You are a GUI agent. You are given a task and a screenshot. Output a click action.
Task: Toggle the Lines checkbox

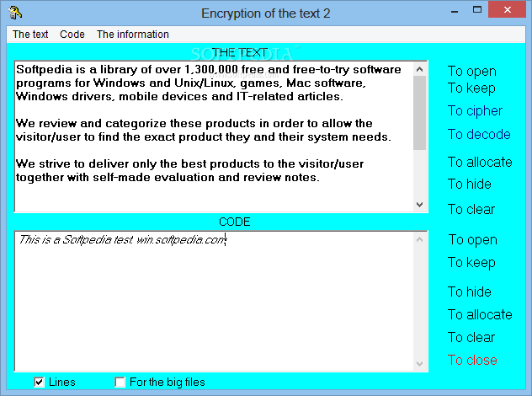(39, 382)
